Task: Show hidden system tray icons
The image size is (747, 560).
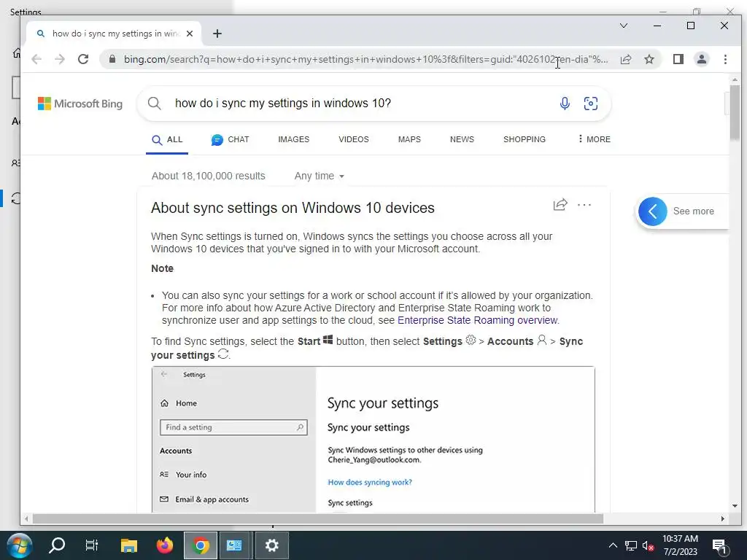Action: [x=613, y=545]
